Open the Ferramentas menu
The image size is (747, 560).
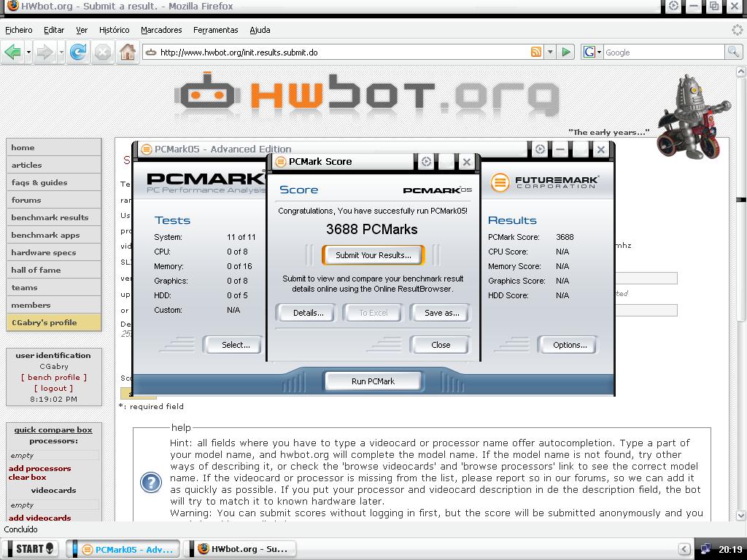[x=216, y=30]
